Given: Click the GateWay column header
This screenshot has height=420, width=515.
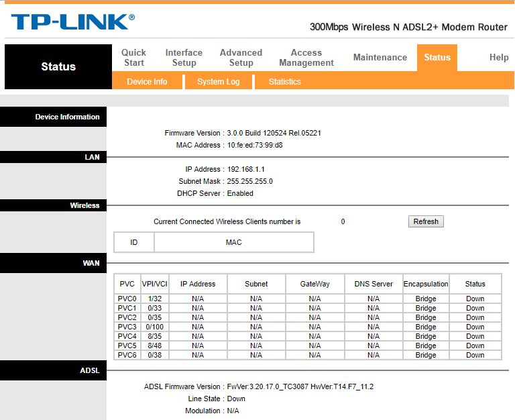Looking at the screenshot, I should pyautogui.click(x=314, y=284).
